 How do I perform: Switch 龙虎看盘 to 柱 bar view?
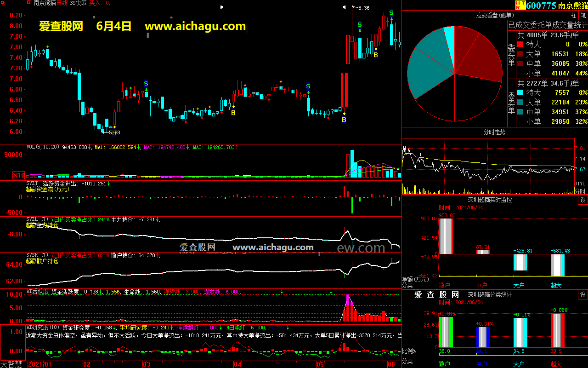[573, 15]
